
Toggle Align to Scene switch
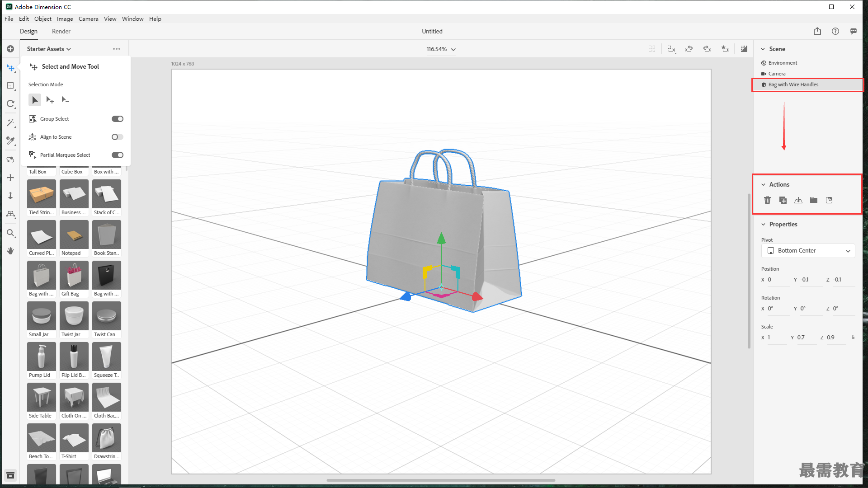click(x=118, y=137)
